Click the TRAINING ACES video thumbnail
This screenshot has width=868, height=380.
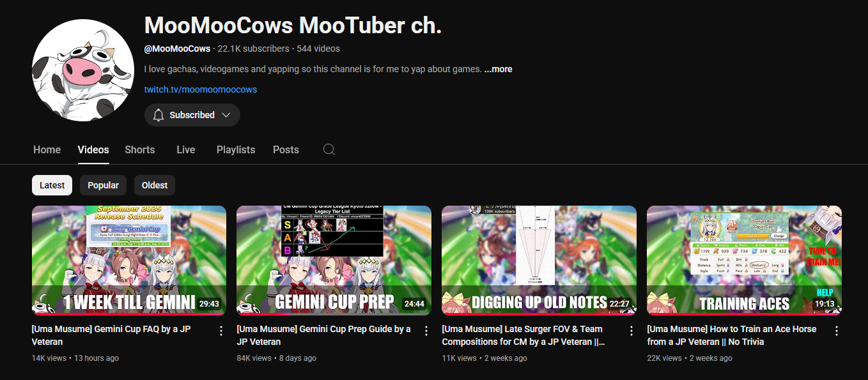tap(744, 260)
